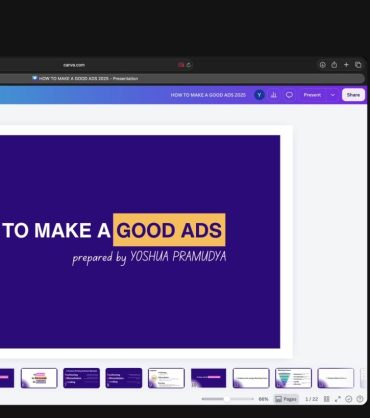The image size is (370, 418).
Task: Toggle the Pages button
Action: 286,399
